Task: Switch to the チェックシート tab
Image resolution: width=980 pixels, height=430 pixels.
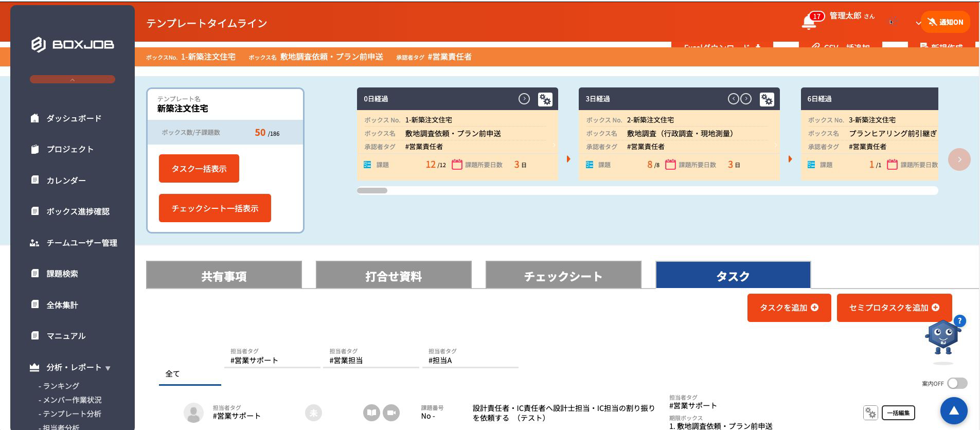Action: [x=563, y=276]
